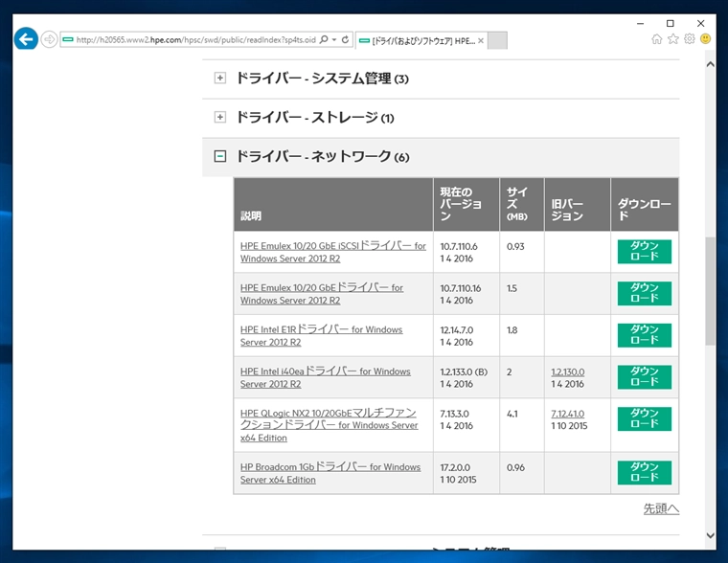
Task: Refresh the page with the reload icon
Action: pos(345,40)
